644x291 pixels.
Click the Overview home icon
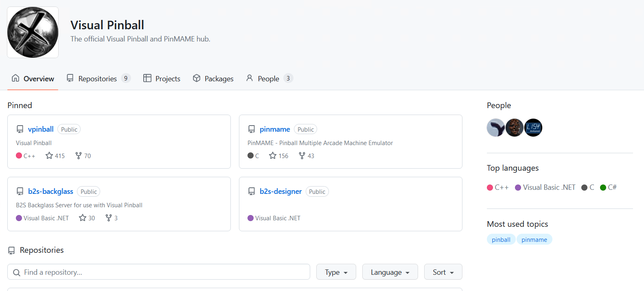tap(15, 78)
